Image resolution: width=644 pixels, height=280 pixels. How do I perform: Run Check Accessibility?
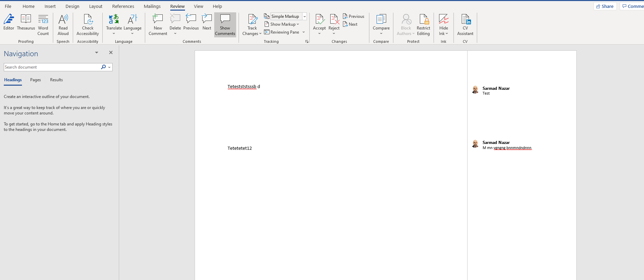point(88,25)
